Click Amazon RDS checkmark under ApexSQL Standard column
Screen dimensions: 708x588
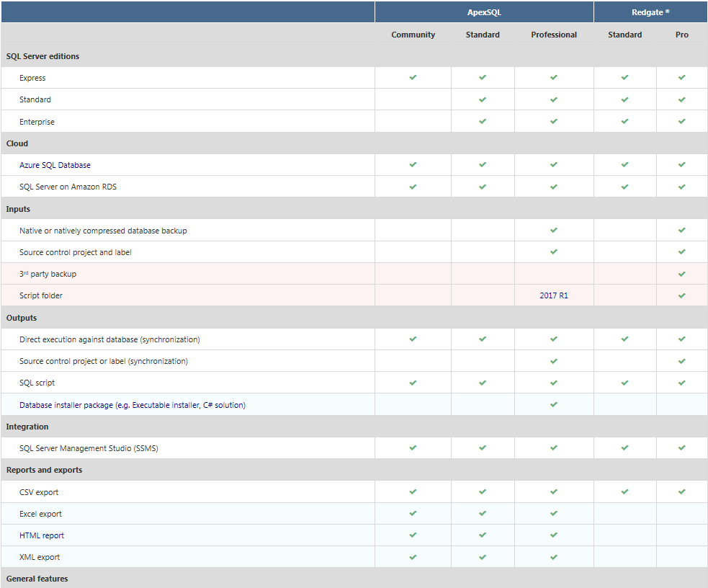point(483,187)
